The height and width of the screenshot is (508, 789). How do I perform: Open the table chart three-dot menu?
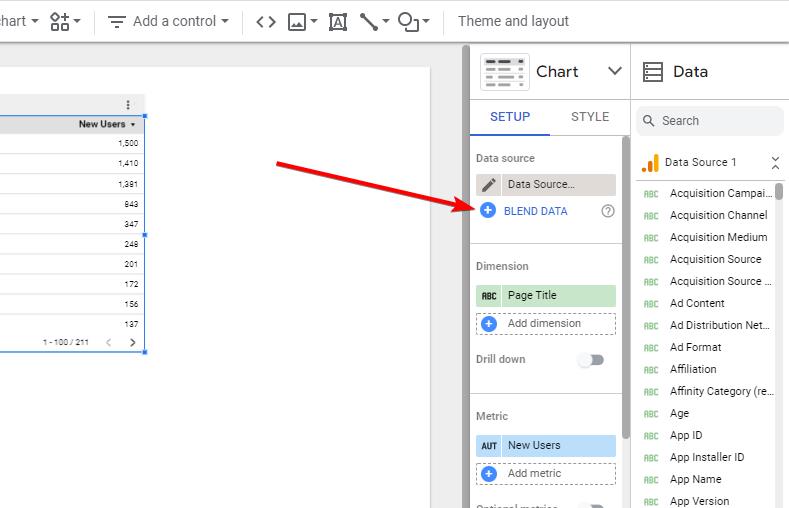(128, 105)
